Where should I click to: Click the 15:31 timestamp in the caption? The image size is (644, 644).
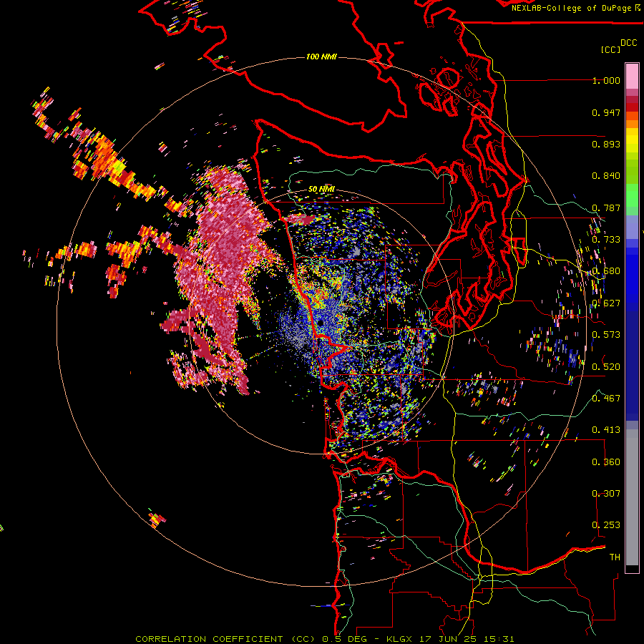tap(498, 639)
